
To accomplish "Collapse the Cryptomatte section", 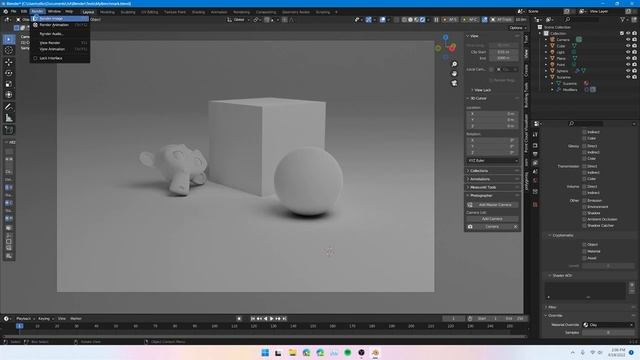I will point(562,236).
